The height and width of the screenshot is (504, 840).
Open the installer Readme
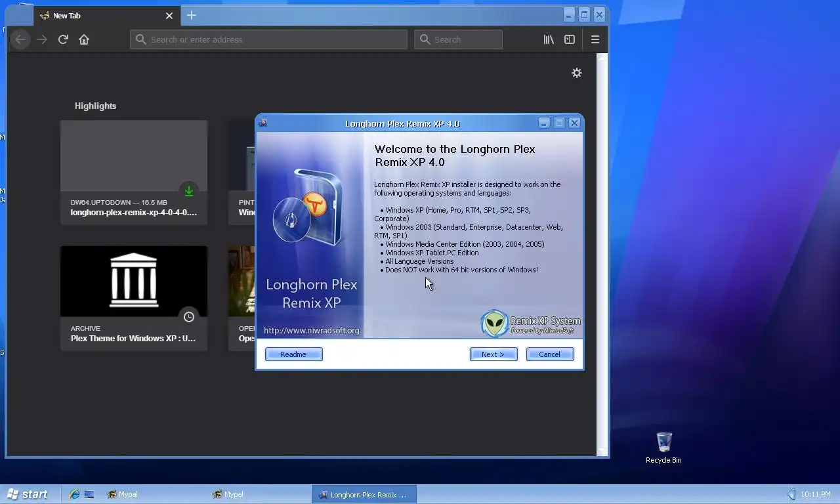tap(293, 354)
